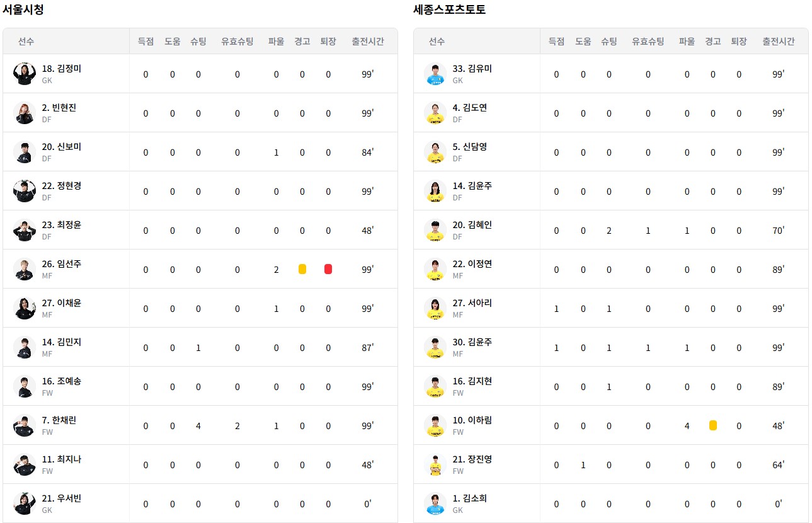Click 김도연's player photo
This screenshot has width=812, height=523.
435,113
